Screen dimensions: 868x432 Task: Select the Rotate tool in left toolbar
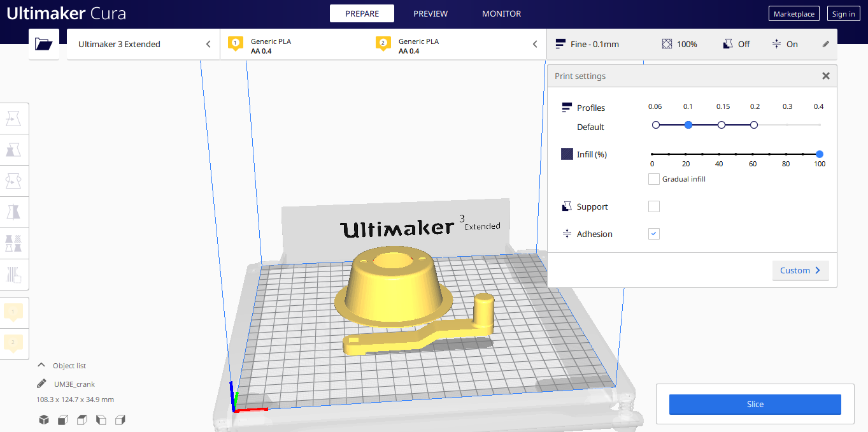click(13, 181)
